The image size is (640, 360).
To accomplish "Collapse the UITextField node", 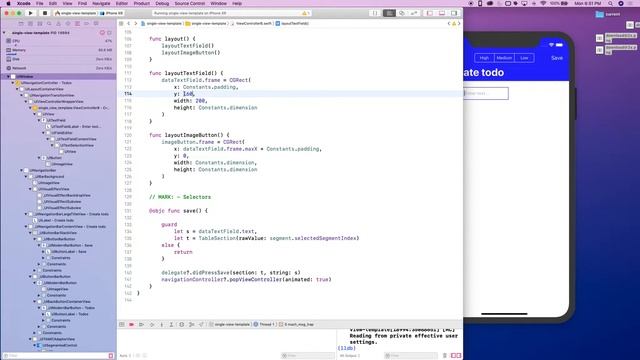I will point(39,120).
